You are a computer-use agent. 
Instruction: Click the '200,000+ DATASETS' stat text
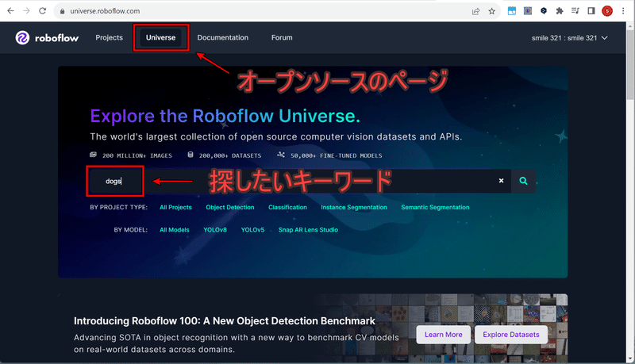(230, 155)
